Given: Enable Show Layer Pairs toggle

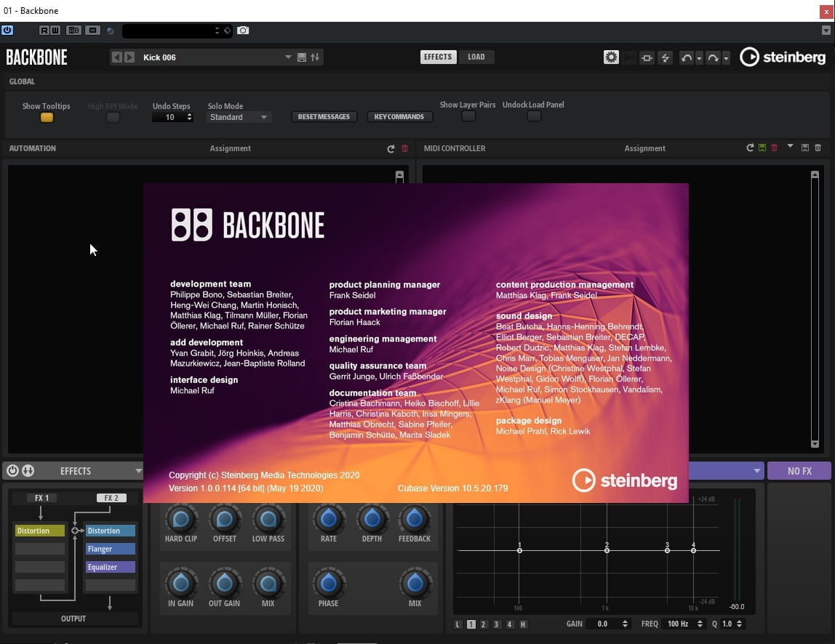Looking at the screenshot, I should click(468, 116).
